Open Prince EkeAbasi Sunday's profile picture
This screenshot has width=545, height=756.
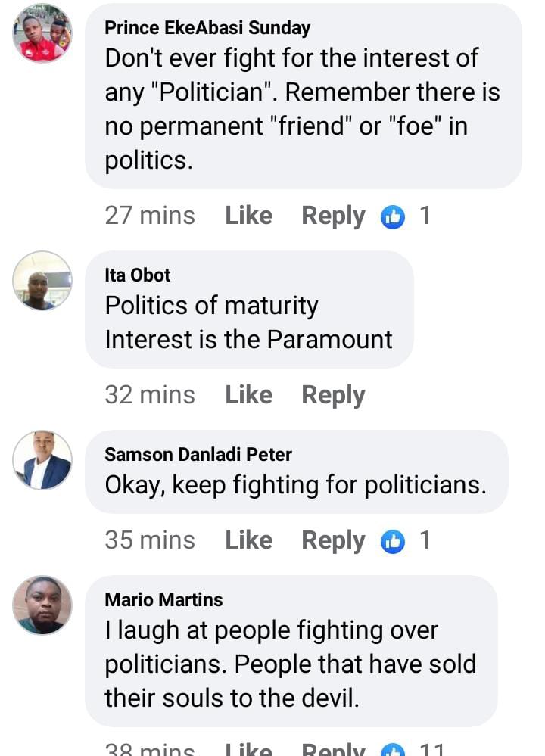click(42, 33)
